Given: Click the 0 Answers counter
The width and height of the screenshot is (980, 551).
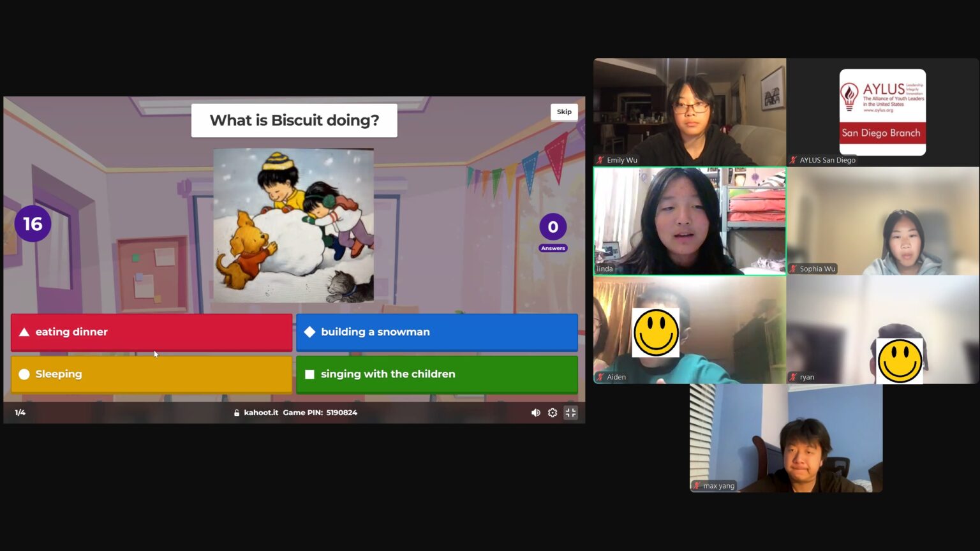Looking at the screenshot, I should coord(553,232).
